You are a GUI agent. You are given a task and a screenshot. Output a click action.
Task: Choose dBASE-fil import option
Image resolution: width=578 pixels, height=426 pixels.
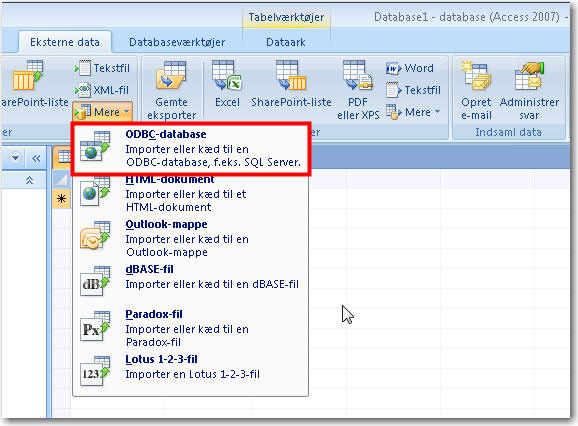(x=191, y=280)
